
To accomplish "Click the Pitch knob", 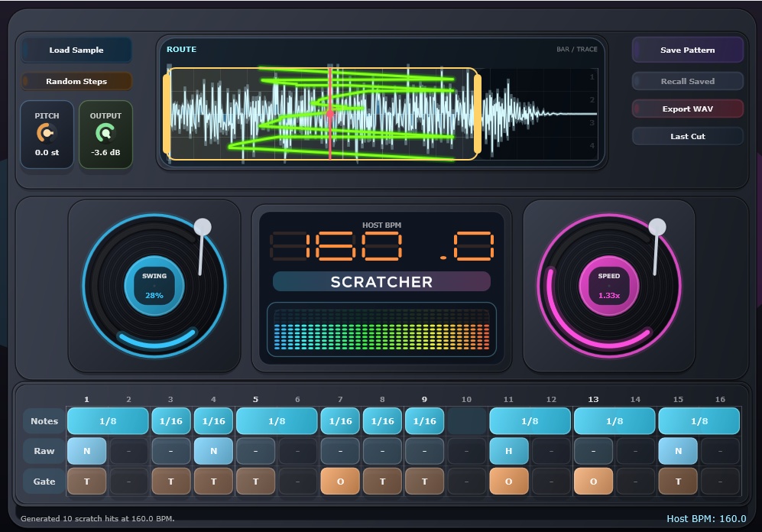I will pos(46,133).
